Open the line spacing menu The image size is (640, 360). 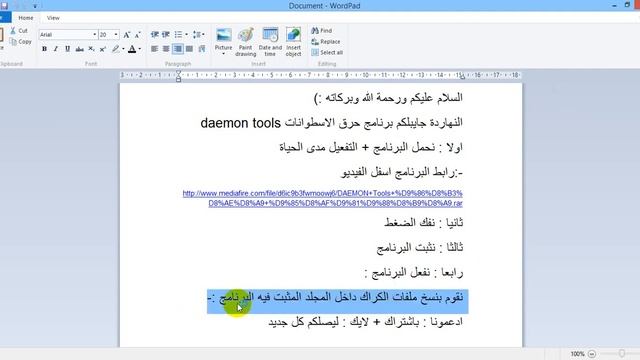point(199,35)
